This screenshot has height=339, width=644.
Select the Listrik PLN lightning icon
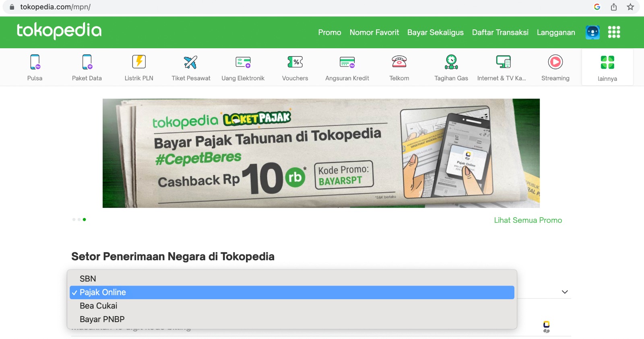point(139,62)
